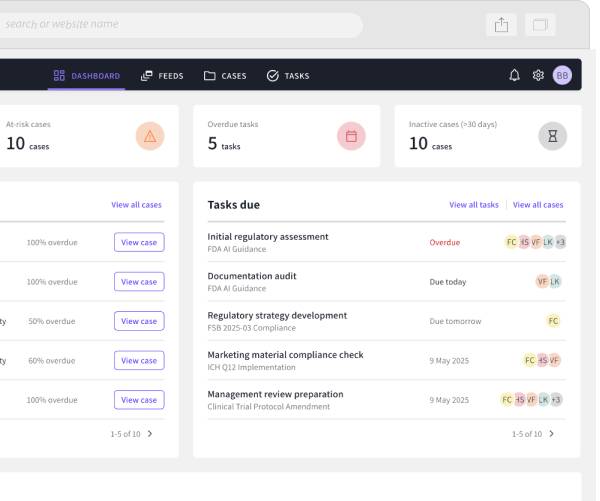Switch to the Cases tab

pyautogui.click(x=225, y=76)
